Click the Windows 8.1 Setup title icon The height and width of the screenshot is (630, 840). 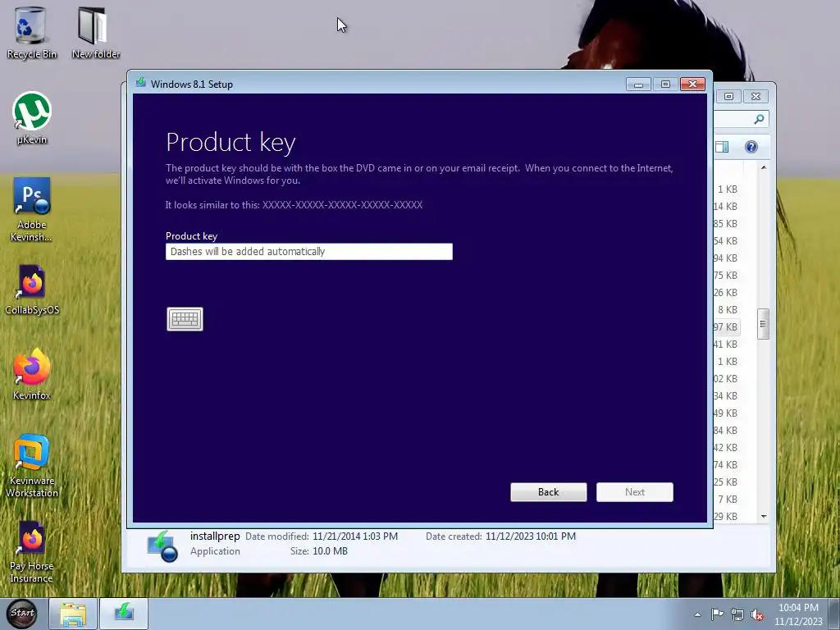pos(141,83)
